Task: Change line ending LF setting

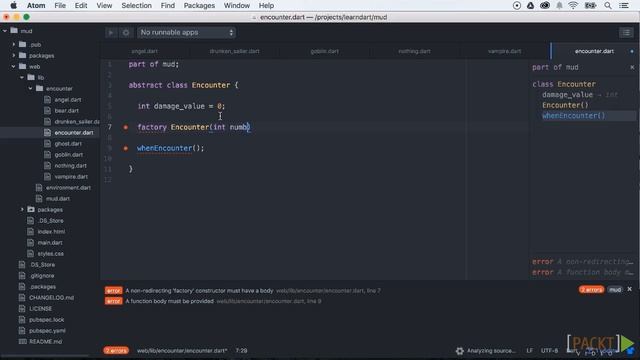Action: pos(529,351)
